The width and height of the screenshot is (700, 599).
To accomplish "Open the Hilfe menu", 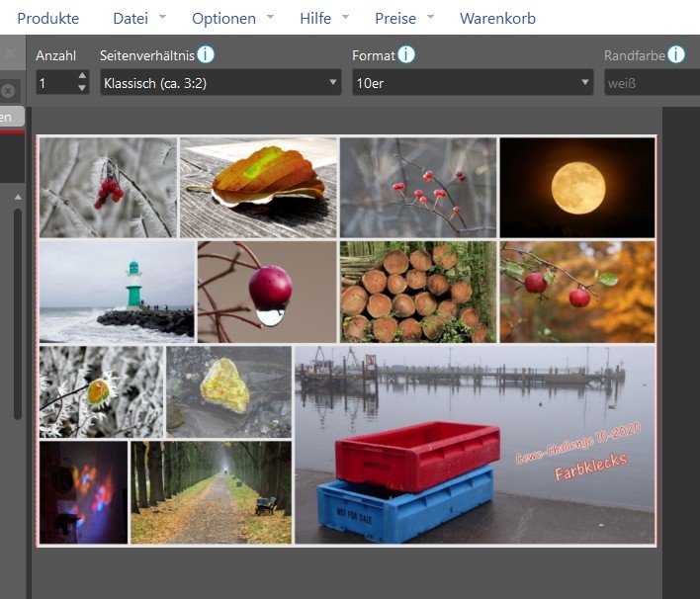I will [x=315, y=19].
